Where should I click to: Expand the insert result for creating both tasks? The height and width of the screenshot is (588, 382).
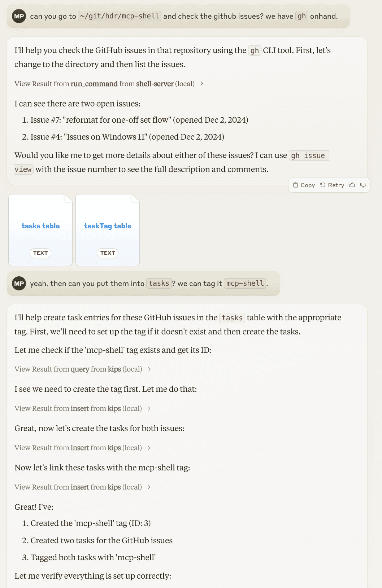click(x=82, y=448)
